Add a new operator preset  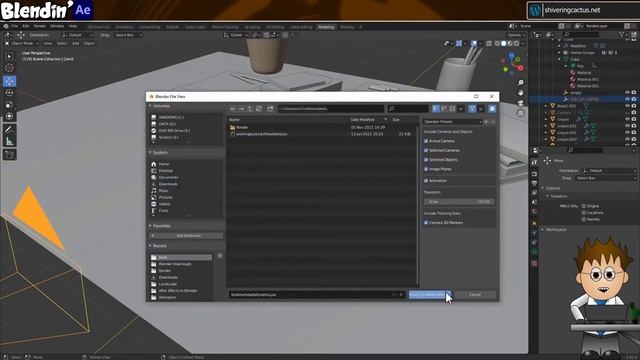tap(486, 122)
